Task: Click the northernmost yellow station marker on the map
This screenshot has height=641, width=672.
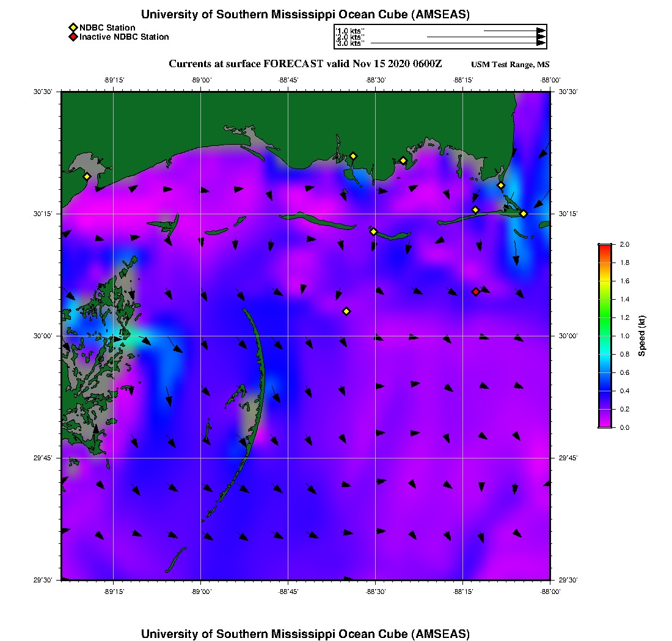Action: [353, 156]
